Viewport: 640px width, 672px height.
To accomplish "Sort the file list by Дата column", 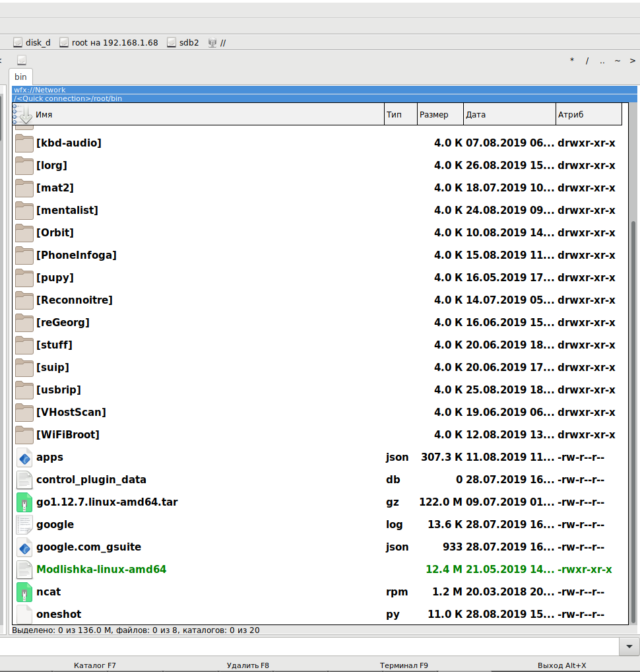I will [509, 114].
